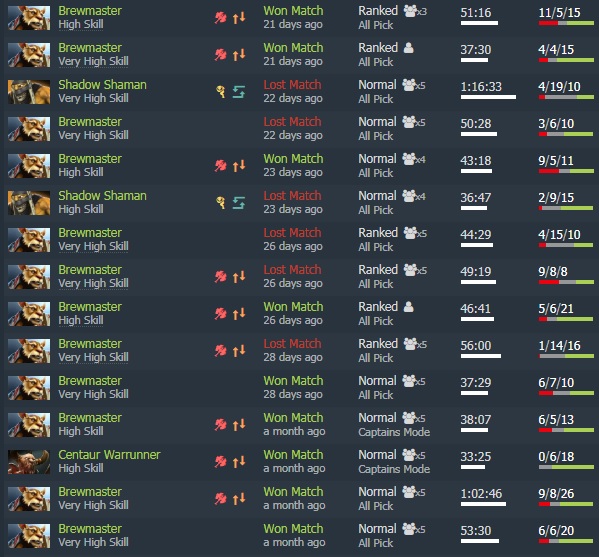This screenshot has height=557, width=599.
Task: Click the Centaur Warrunner hero portrait
Action: 29,462
